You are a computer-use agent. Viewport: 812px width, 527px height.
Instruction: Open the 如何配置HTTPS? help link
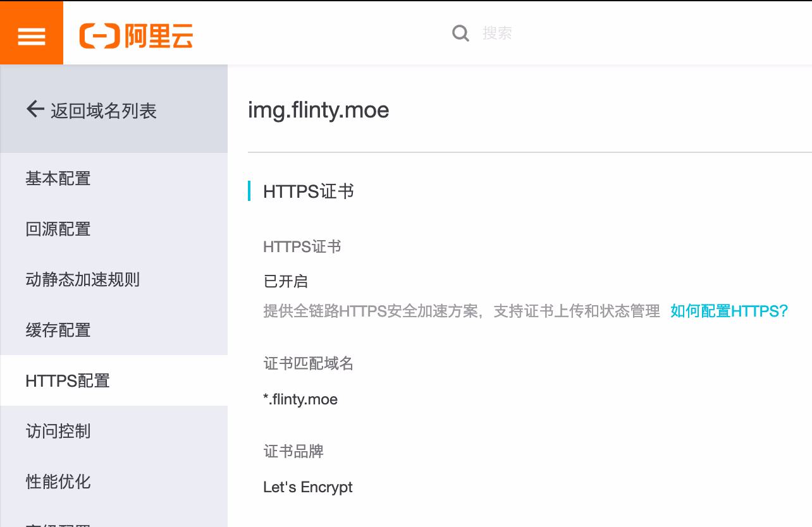(x=729, y=311)
